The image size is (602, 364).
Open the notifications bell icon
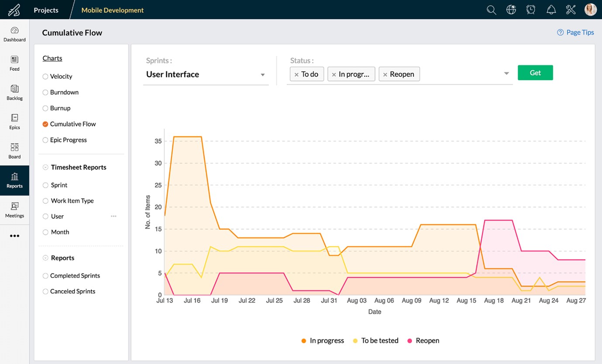tap(551, 10)
